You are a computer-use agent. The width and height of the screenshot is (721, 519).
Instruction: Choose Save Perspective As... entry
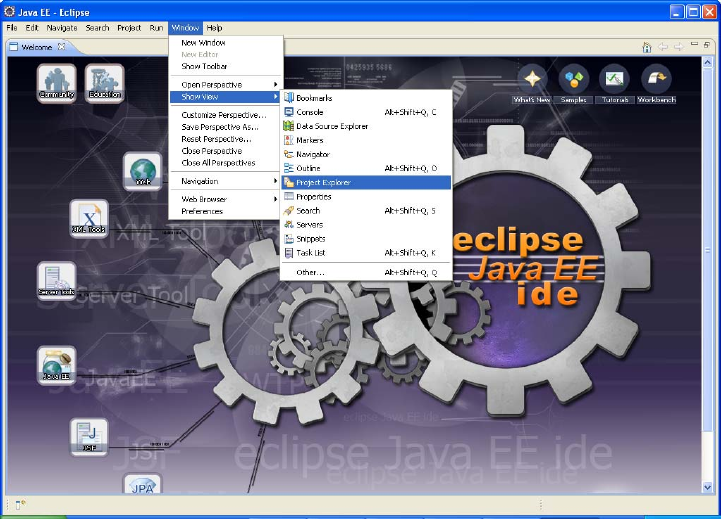pos(225,127)
